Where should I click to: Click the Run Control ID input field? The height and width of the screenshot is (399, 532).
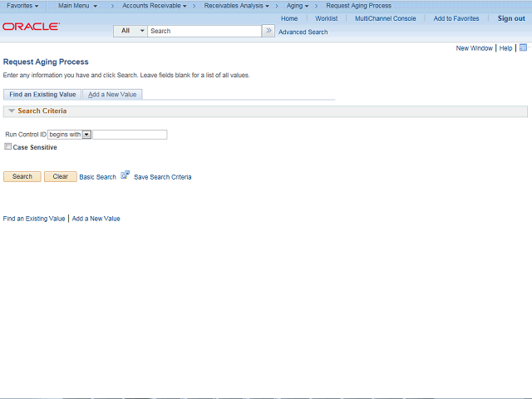[x=130, y=135]
